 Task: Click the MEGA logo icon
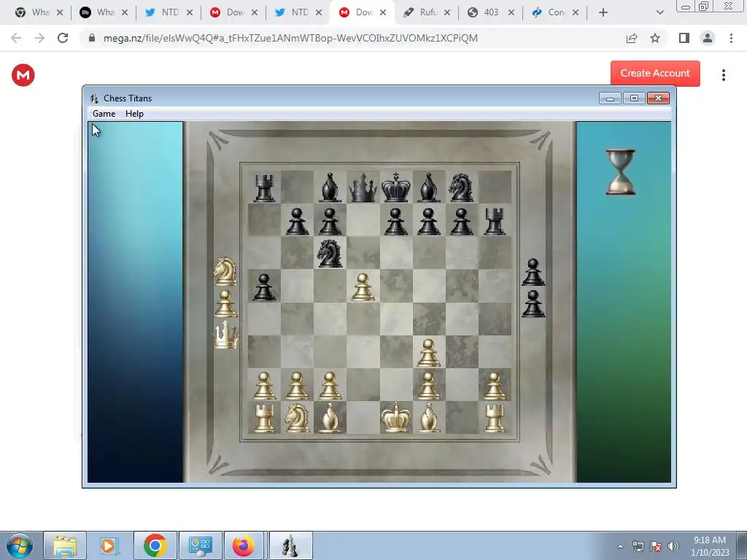(x=23, y=75)
